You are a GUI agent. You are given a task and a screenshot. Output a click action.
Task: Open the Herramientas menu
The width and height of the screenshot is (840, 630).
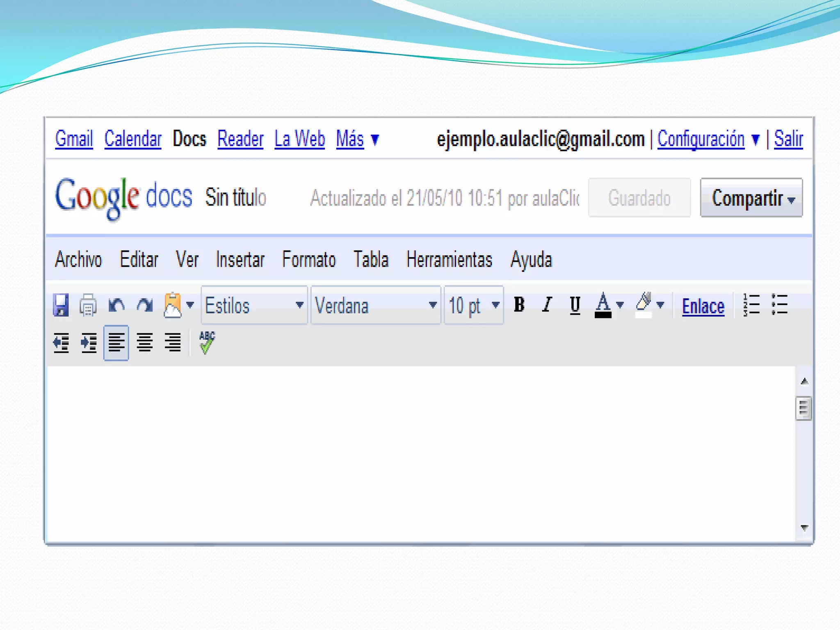(x=449, y=260)
